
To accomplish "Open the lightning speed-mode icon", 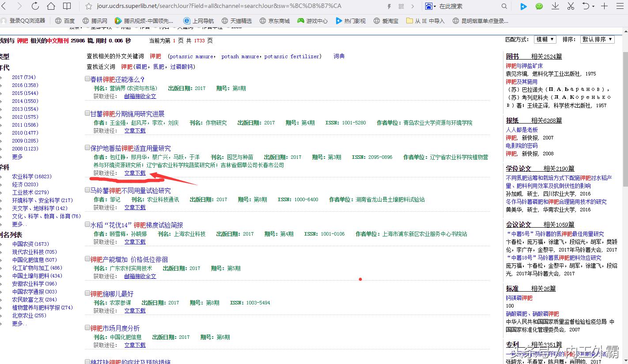I will pyautogui.click(x=390, y=7).
